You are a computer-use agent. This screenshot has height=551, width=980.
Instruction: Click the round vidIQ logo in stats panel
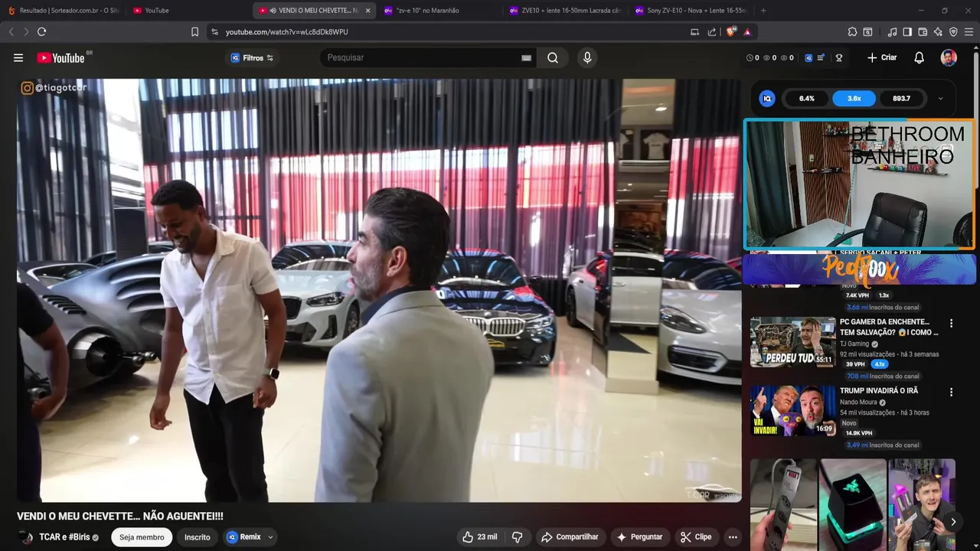767,98
